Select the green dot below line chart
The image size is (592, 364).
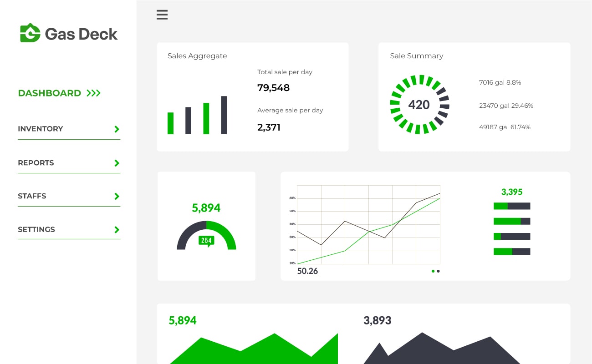coord(433,271)
